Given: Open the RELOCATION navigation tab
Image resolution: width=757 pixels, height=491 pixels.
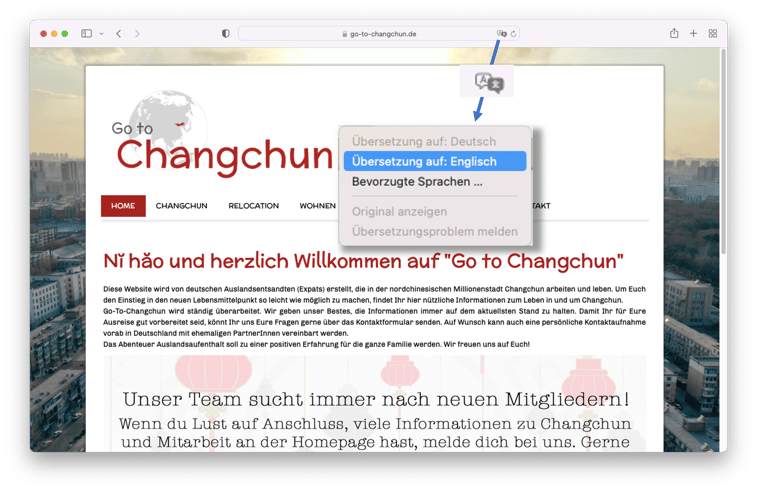Looking at the screenshot, I should (x=253, y=206).
